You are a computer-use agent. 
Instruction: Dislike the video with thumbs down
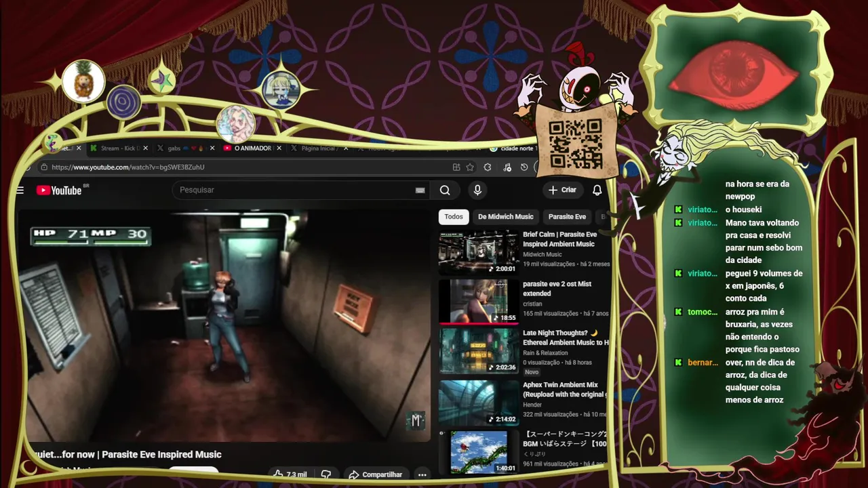click(x=326, y=474)
